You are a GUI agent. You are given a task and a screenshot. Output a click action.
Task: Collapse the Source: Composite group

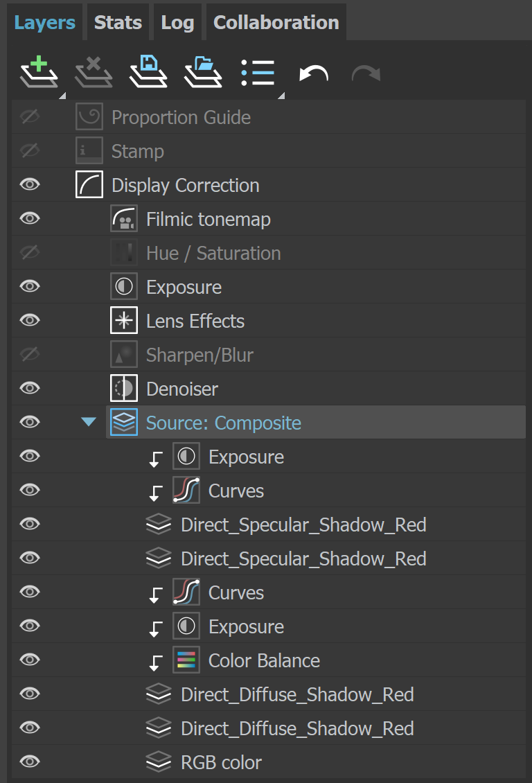(89, 423)
